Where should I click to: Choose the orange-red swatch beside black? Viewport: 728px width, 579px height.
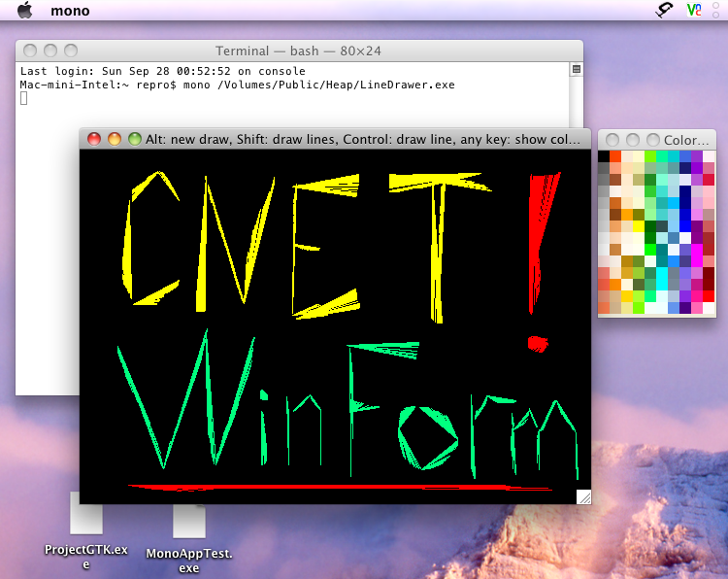click(x=615, y=156)
